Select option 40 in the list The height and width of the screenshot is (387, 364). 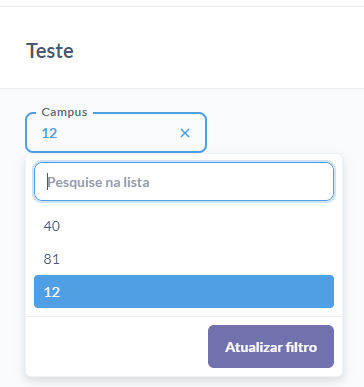[x=184, y=226]
